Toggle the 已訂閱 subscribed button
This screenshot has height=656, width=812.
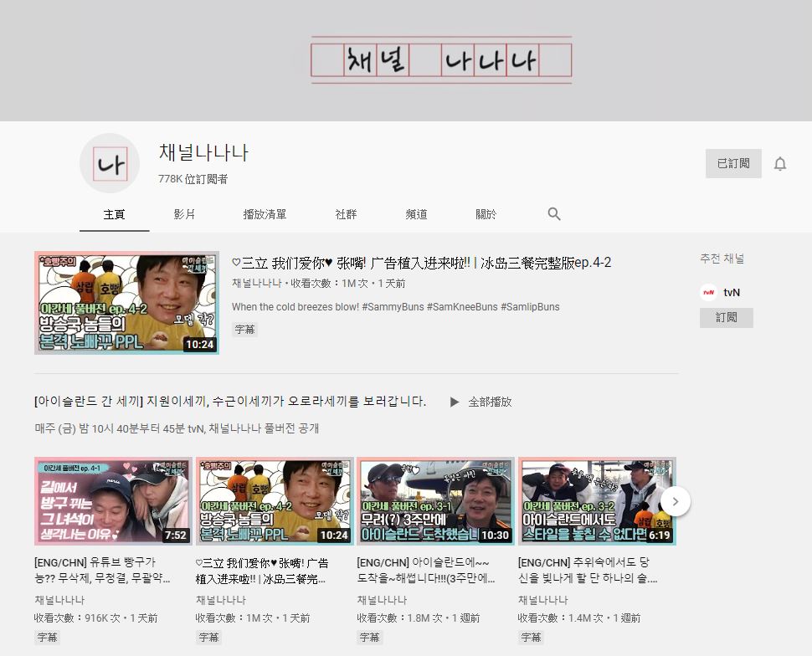tap(733, 164)
